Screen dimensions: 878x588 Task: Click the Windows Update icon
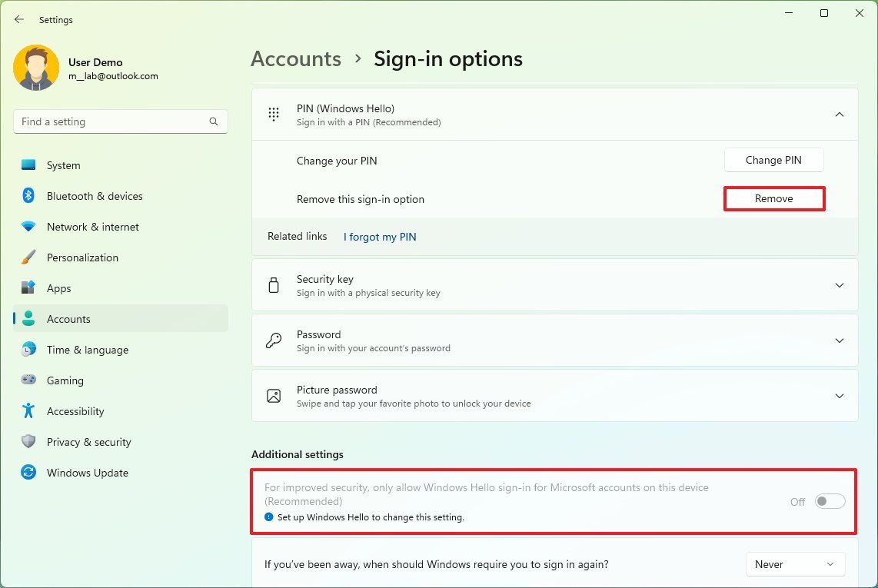click(28, 473)
